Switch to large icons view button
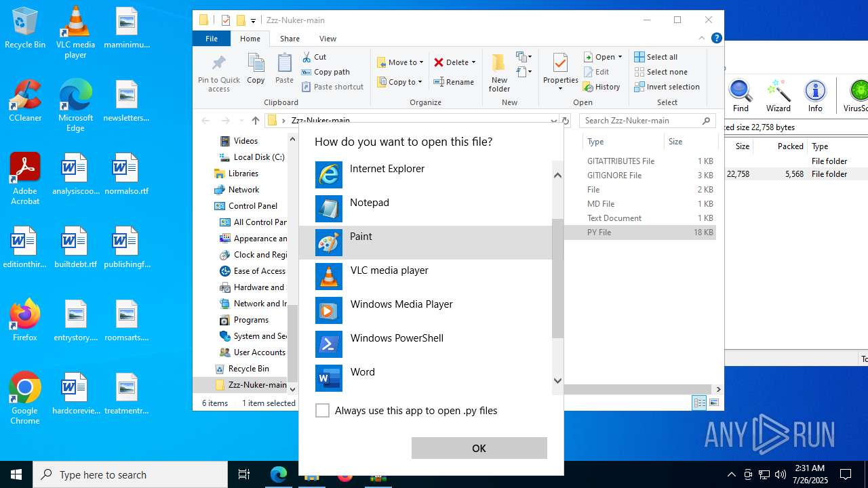 pos(713,403)
